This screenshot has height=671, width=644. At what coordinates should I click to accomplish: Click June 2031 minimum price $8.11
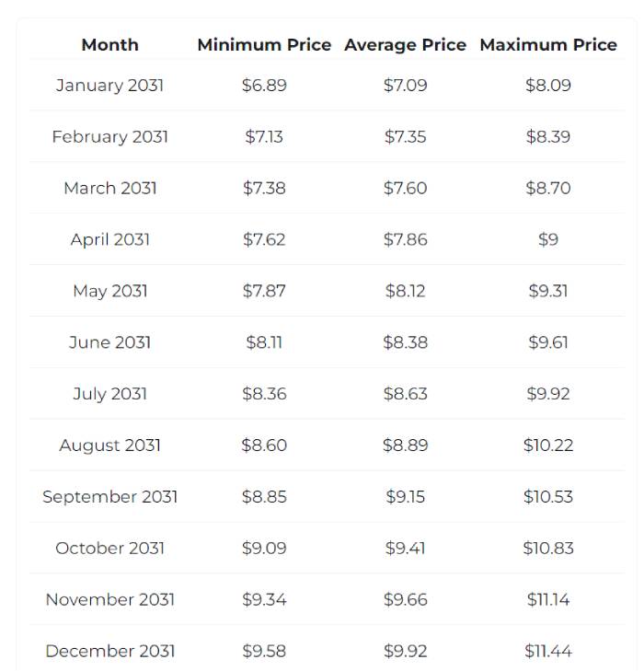[x=264, y=342]
